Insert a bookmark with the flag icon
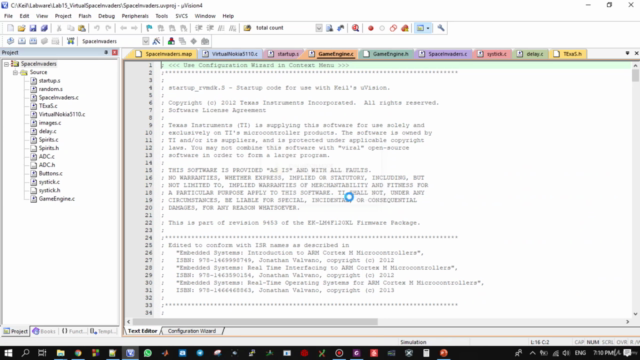 tap(149, 28)
